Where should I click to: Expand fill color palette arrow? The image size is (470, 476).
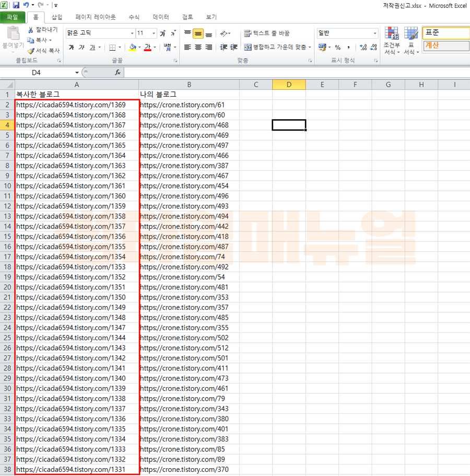139,48
